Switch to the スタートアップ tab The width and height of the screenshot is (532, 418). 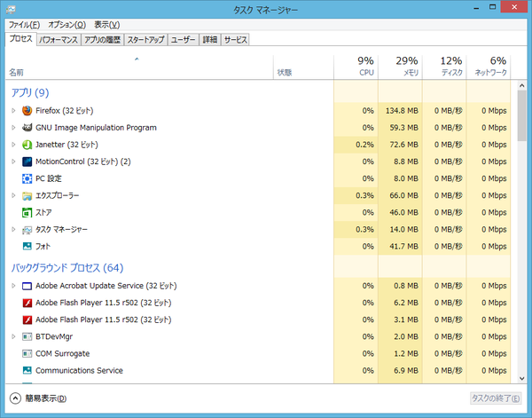pos(146,40)
